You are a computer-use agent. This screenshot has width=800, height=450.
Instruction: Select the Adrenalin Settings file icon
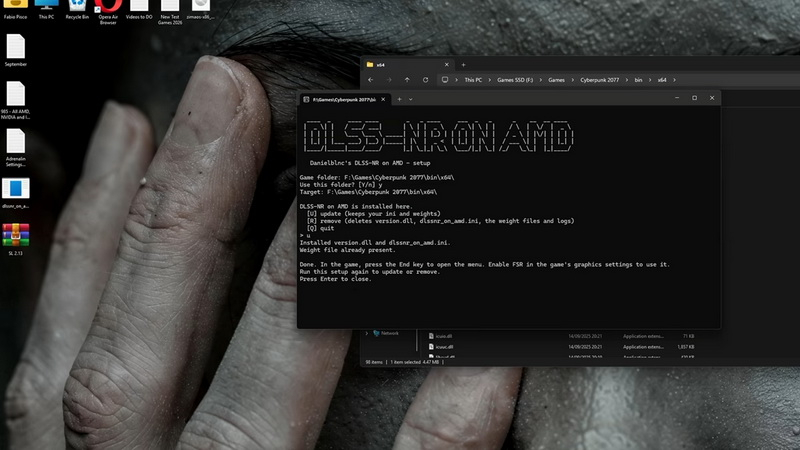pos(15,147)
